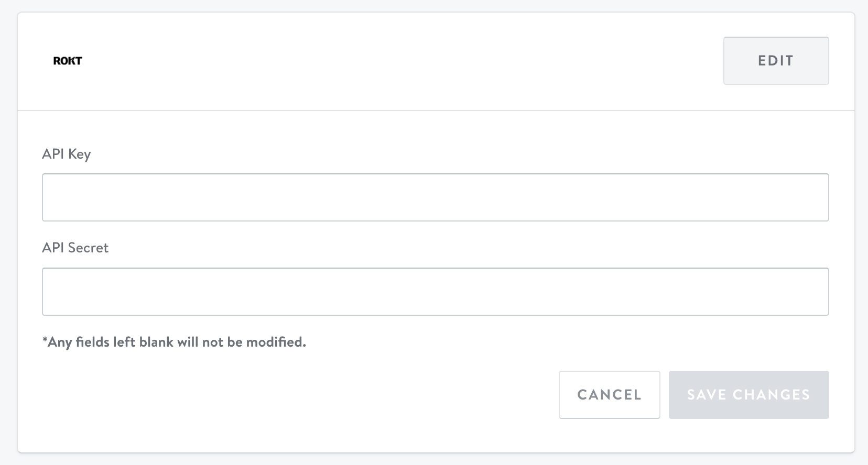
Task: Click the ROKT brand wordmark
Action: (68, 61)
